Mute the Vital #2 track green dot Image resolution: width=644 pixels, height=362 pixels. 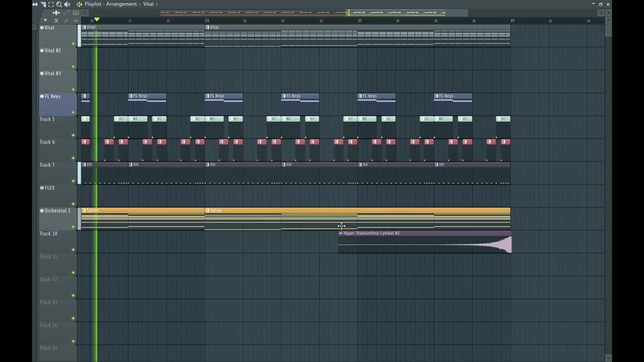[73, 66]
